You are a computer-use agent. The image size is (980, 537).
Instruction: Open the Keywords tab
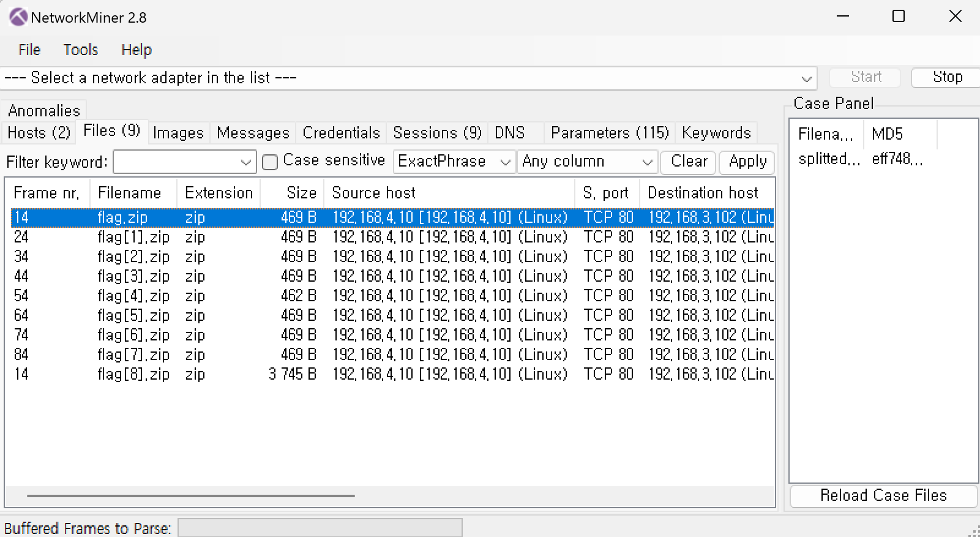click(716, 133)
